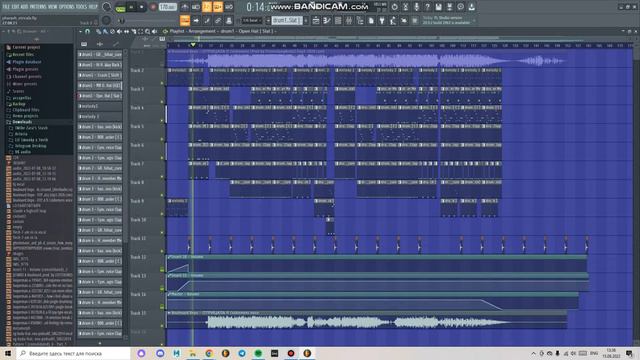Toggle the metronome icon
This screenshot has height=360, width=640.
point(185,7)
